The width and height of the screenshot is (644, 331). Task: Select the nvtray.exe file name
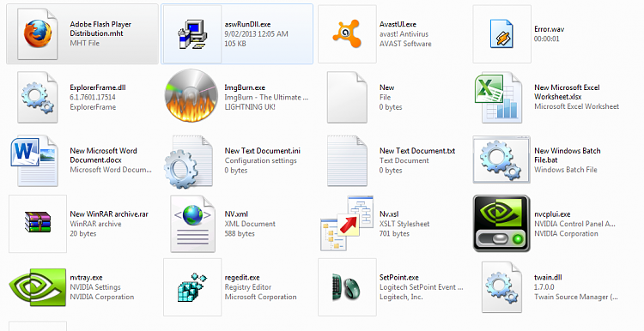(x=86, y=277)
